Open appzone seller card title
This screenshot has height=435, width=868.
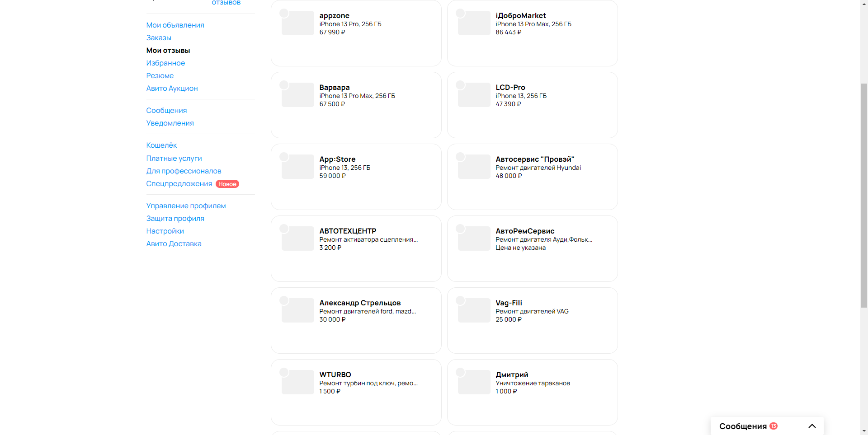[x=335, y=15]
